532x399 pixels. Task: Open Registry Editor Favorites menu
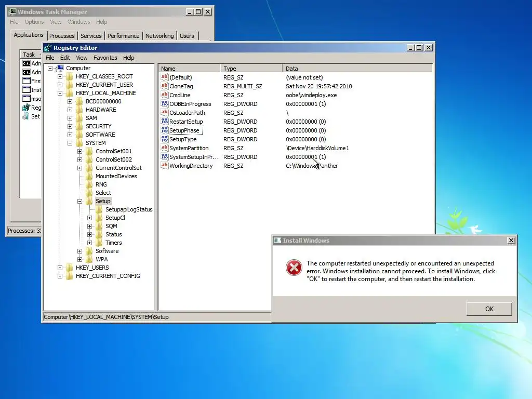[105, 58]
